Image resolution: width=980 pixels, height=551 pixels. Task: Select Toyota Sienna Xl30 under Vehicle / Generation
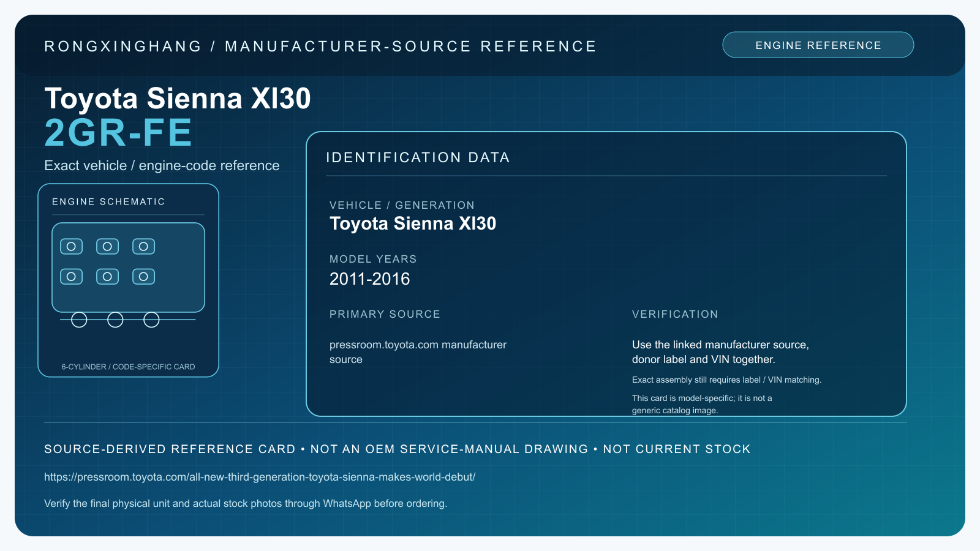413,223
